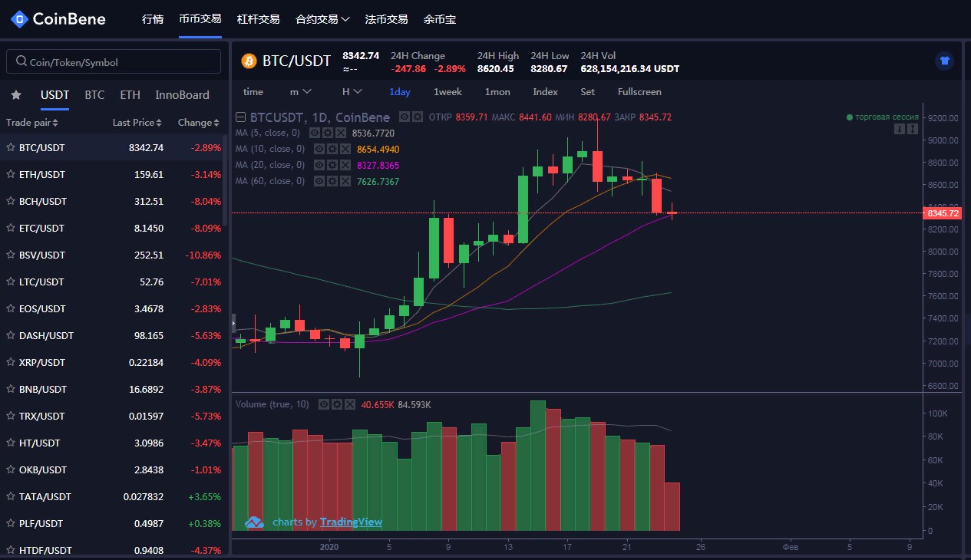The width and height of the screenshot is (971, 560).
Task: Open settings gear for MA (60, close, 0)
Action: (x=332, y=181)
